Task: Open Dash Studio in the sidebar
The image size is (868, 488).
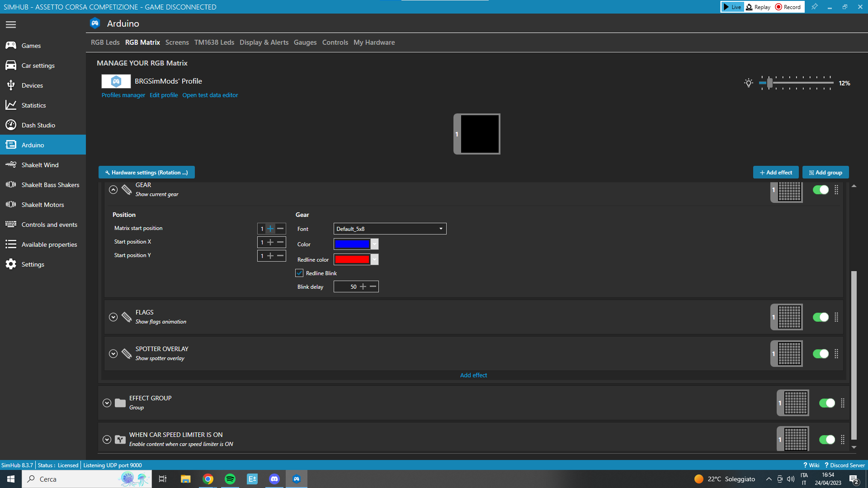Action: pos(43,125)
